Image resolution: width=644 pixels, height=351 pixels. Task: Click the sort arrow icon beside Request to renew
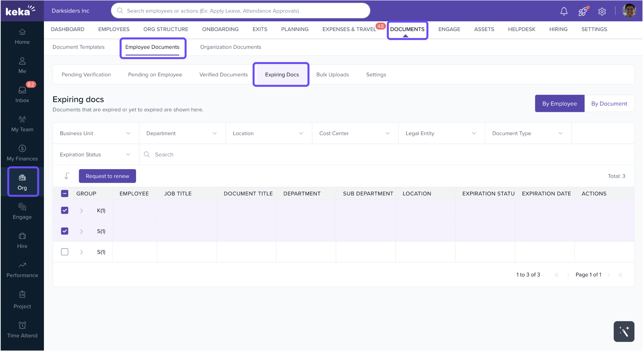(67, 176)
